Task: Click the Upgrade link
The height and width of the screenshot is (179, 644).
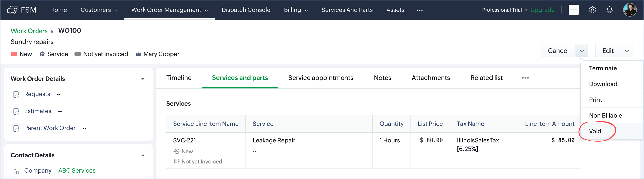Action: (542, 10)
